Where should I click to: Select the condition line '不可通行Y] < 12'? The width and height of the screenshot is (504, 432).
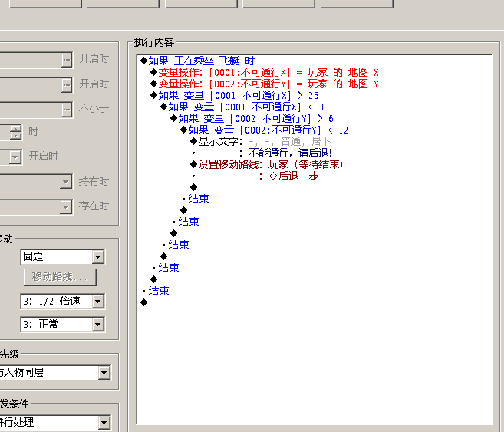tap(264, 130)
